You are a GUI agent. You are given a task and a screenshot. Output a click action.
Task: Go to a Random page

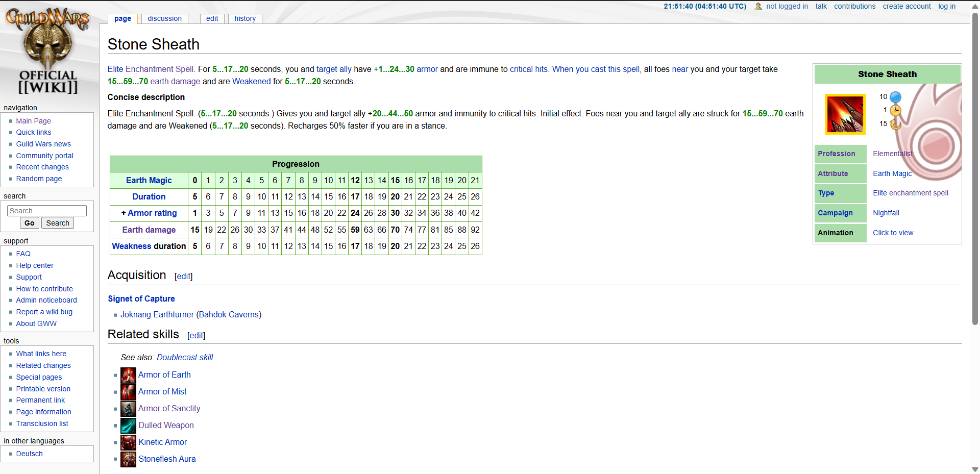click(39, 179)
